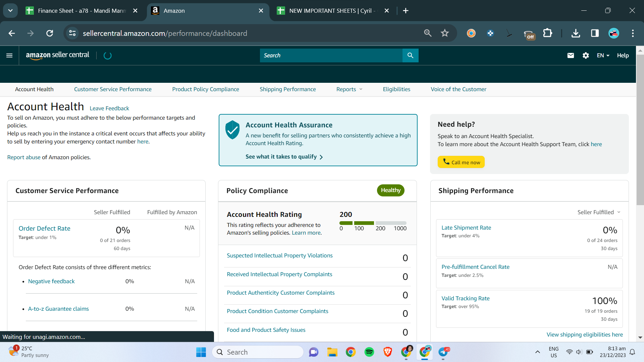
Task: Click the Healthy status badge
Action: tap(391, 190)
